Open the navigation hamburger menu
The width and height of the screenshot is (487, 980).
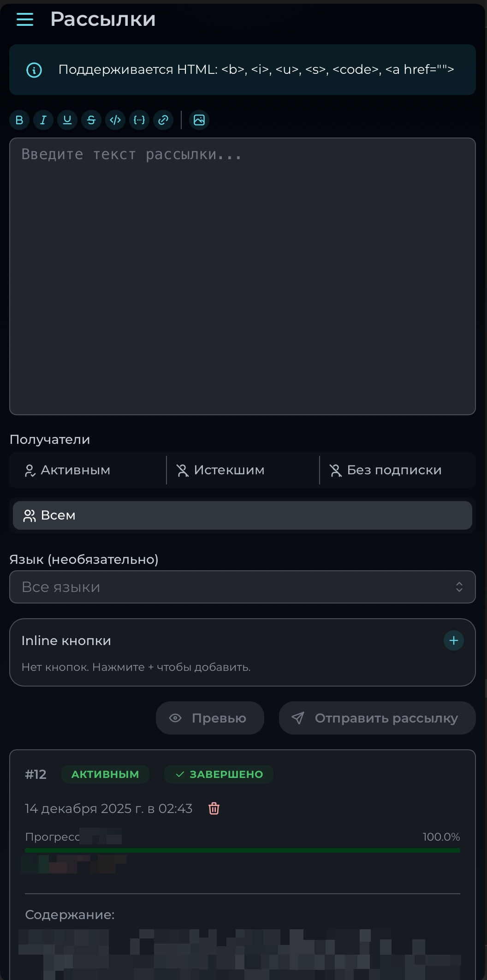[x=24, y=19]
